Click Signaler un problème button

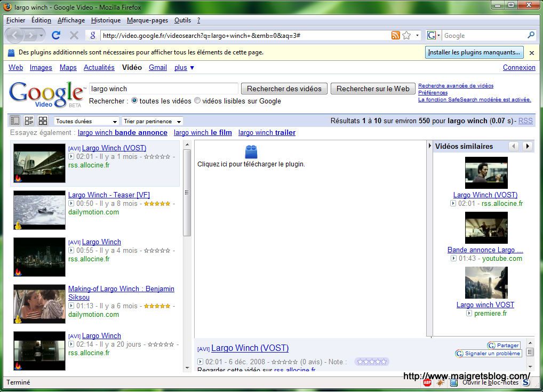pyautogui.click(x=488, y=354)
